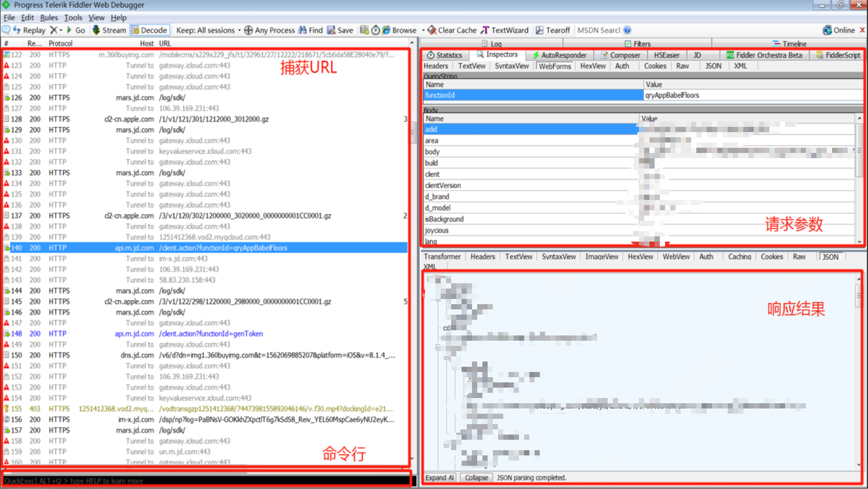
Task: Open the Browse dropdown arrow
Action: [x=423, y=30]
